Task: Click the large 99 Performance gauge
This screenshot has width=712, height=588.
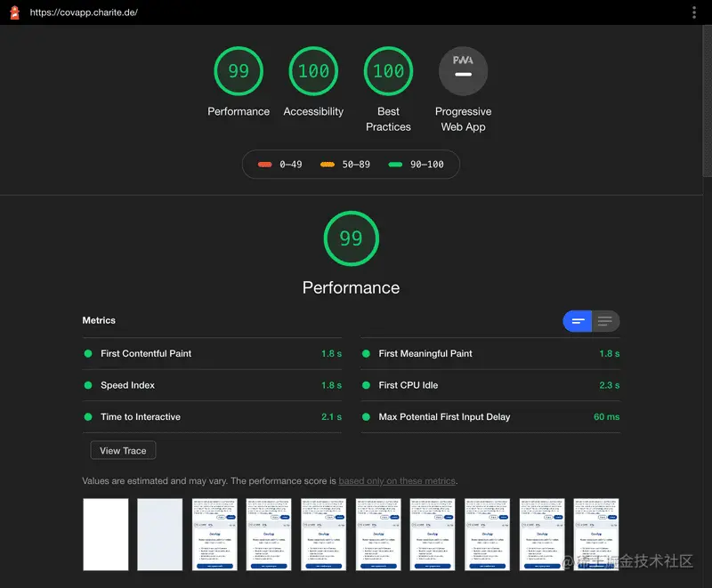Action: (x=351, y=238)
